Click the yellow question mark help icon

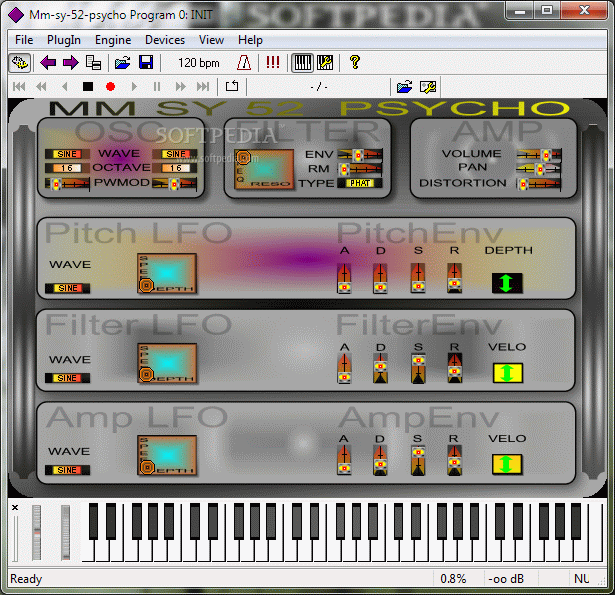(355, 62)
